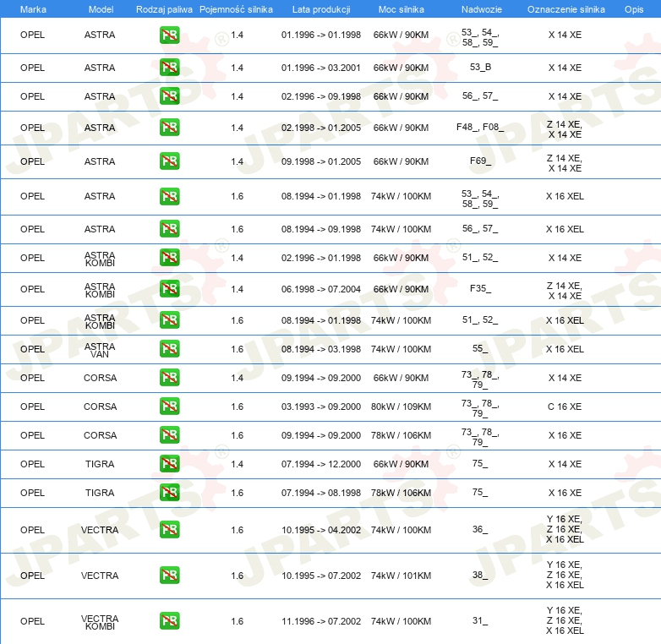Click fuel icon in Astra 1.6 08.1994->01.1998 row

pyautogui.click(x=169, y=196)
